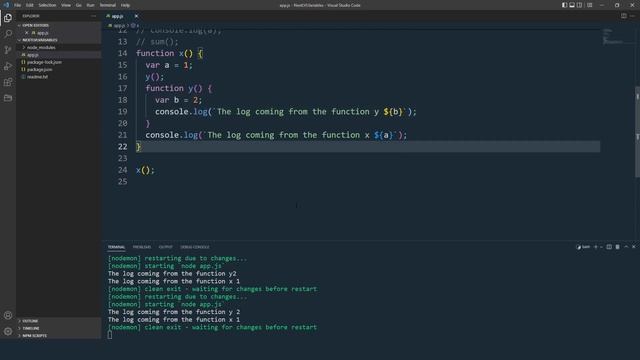Open the Explorer view in activity bar
This screenshot has width=640, height=360.
tap(8, 18)
